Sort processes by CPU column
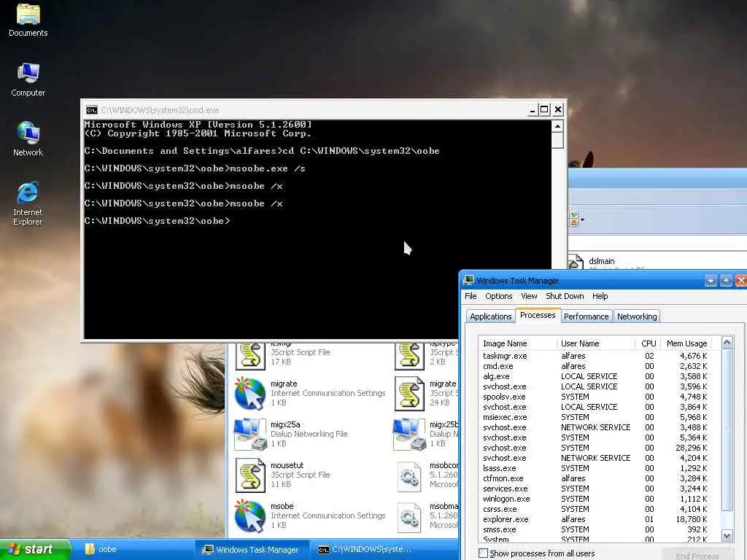747x560 pixels. click(648, 343)
